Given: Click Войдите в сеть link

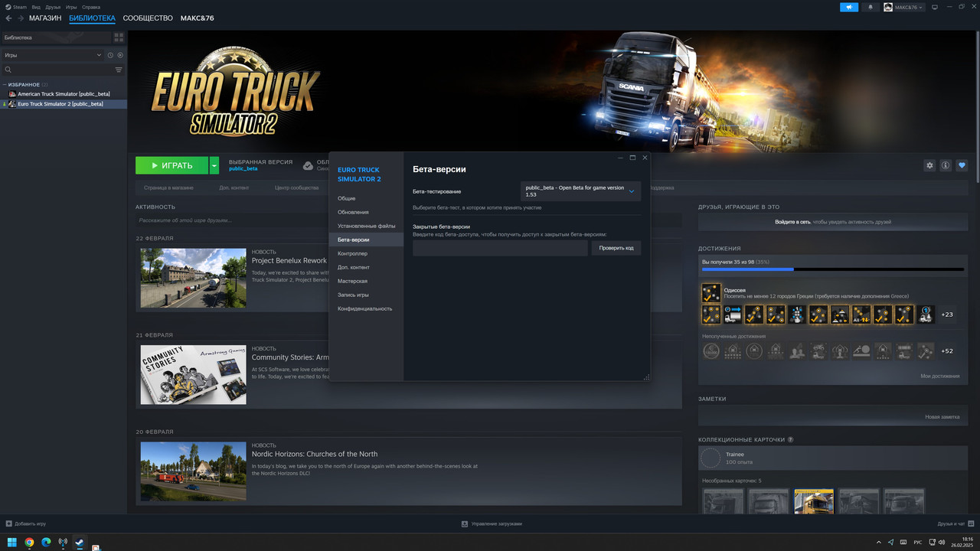Looking at the screenshot, I should tap(792, 222).
